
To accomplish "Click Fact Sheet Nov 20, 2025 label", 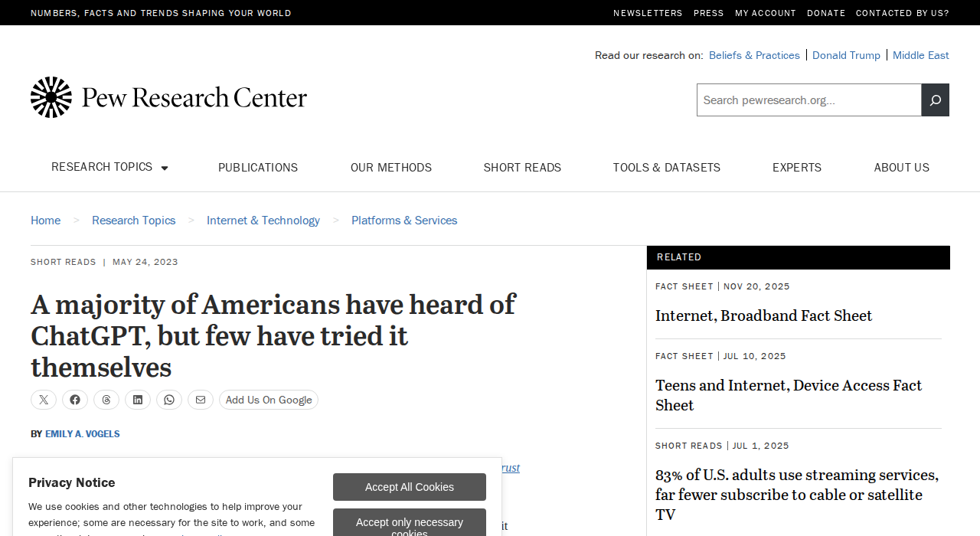I will (723, 286).
